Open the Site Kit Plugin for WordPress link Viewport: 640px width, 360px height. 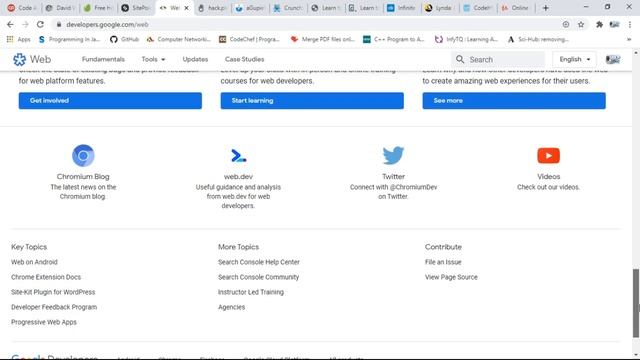point(53,292)
